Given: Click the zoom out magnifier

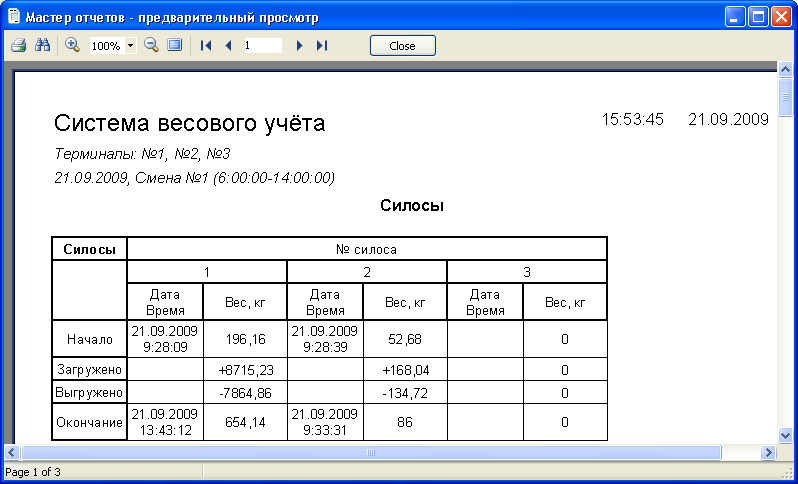Looking at the screenshot, I should tap(151, 46).
